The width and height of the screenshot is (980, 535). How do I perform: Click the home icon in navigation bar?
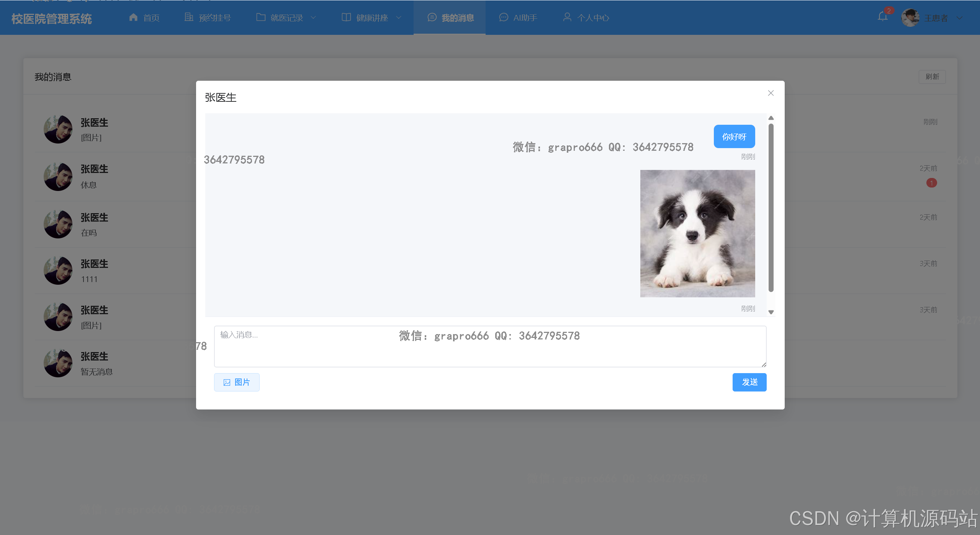(x=133, y=17)
